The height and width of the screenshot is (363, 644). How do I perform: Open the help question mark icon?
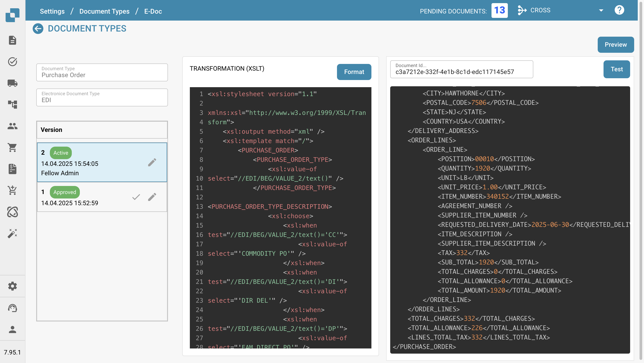coord(619,10)
